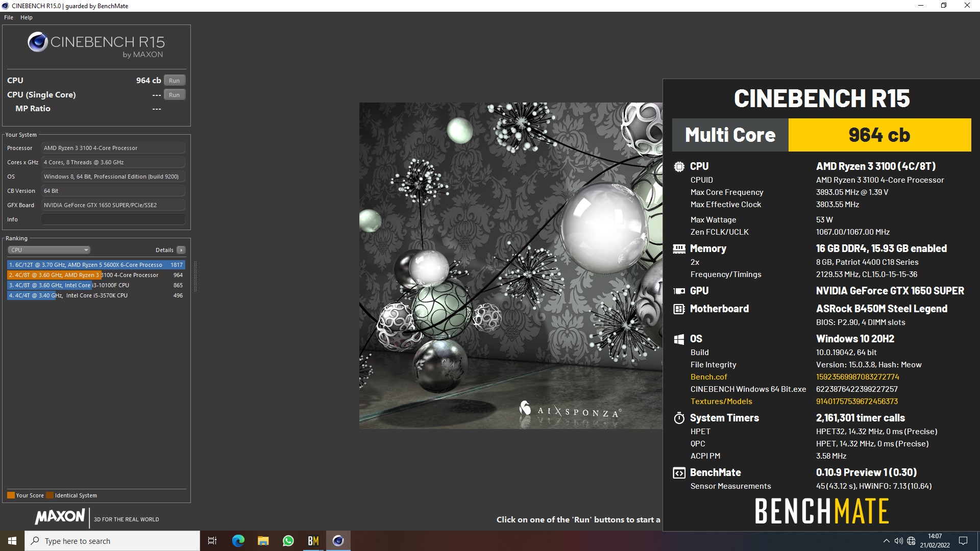Select the Intel Core i5-3570K ranking row
The width and height of the screenshot is (980, 551).
96,295
